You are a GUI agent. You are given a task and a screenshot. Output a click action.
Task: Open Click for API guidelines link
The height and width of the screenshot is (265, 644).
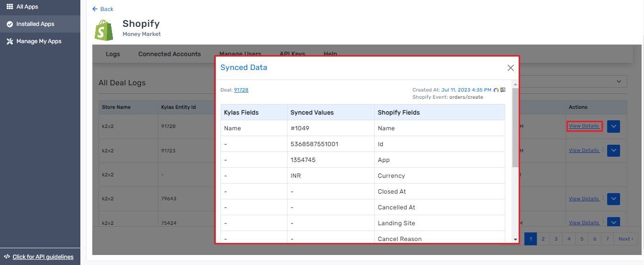pyautogui.click(x=43, y=257)
